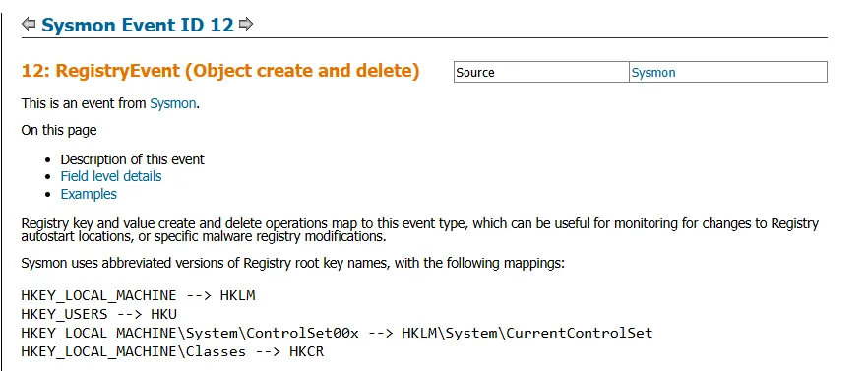
Task: Click the 'On this page' text
Action: tap(59, 131)
